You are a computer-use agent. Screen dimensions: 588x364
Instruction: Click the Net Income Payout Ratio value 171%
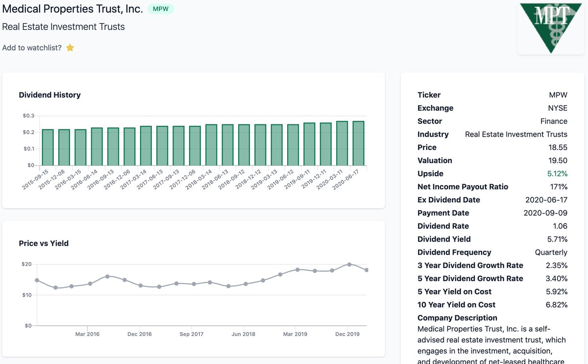[559, 187]
